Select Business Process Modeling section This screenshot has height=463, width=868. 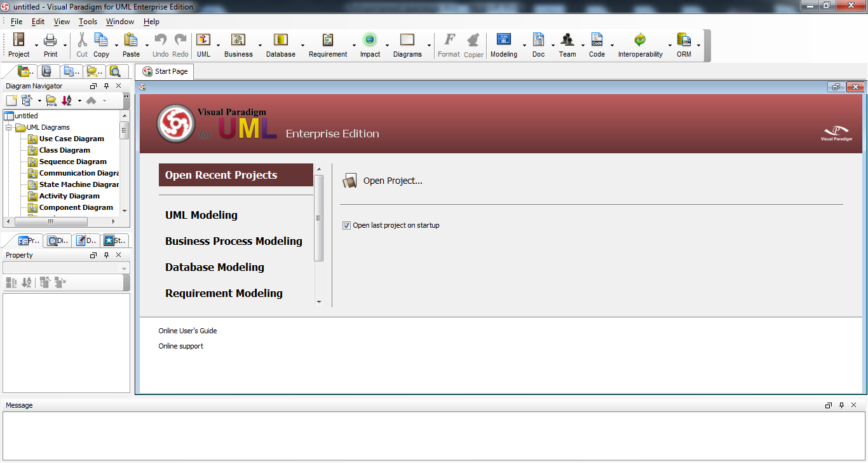[x=234, y=241]
